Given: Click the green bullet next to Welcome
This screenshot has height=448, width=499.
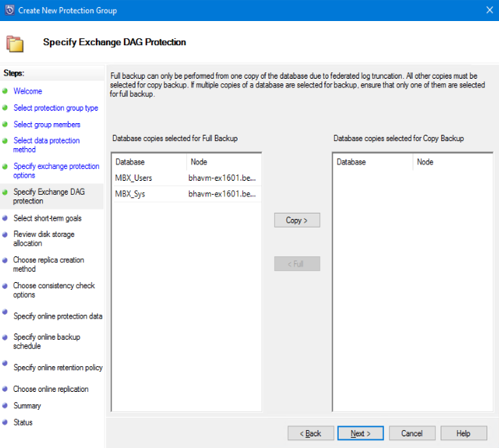Looking at the screenshot, I should tap(5, 91).
